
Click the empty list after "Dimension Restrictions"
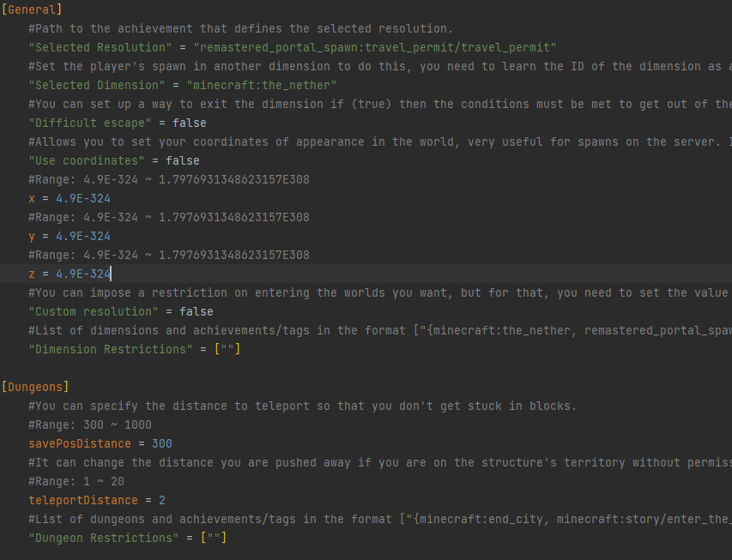[227, 349]
